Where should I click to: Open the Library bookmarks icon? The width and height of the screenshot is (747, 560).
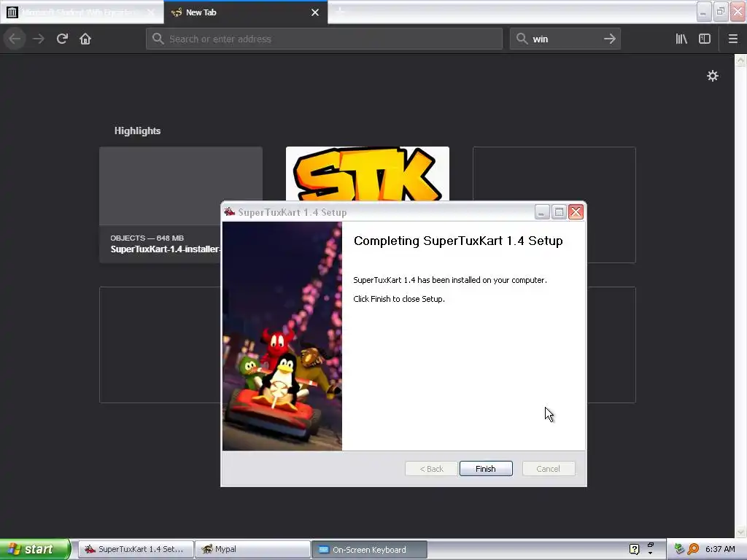(x=681, y=39)
